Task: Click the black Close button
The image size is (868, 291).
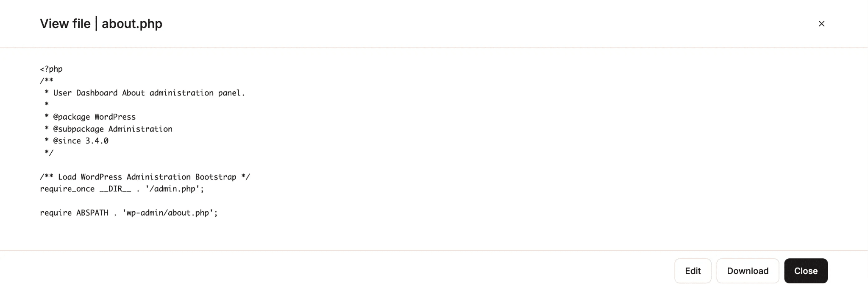Action: pos(806,271)
